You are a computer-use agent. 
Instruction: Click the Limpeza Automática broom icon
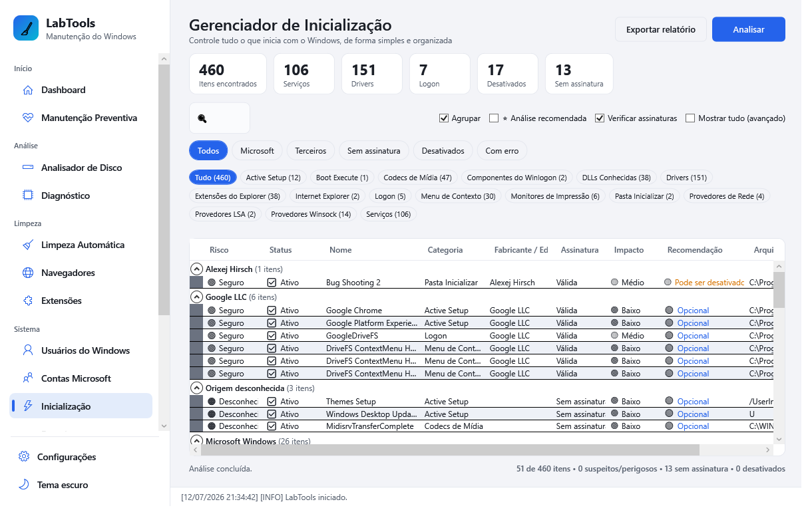(28, 245)
